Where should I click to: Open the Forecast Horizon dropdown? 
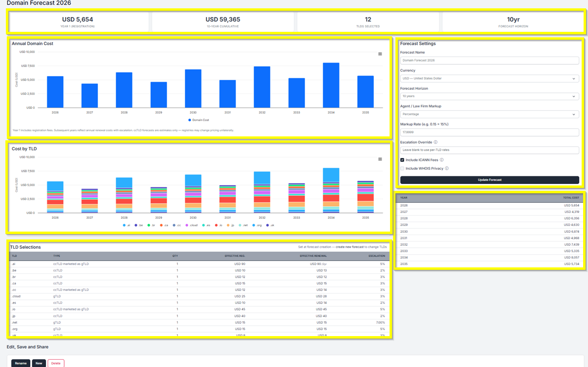tap(489, 96)
